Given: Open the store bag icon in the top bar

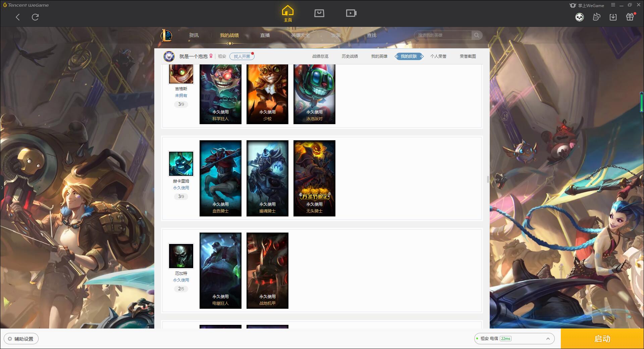Looking at the screenshot, I should [x=319, y=13].
